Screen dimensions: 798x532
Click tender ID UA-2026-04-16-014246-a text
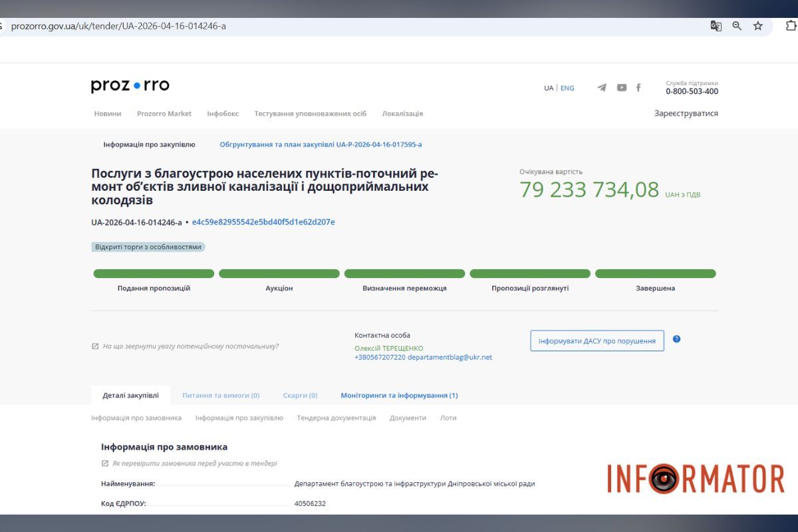(136, 222)
